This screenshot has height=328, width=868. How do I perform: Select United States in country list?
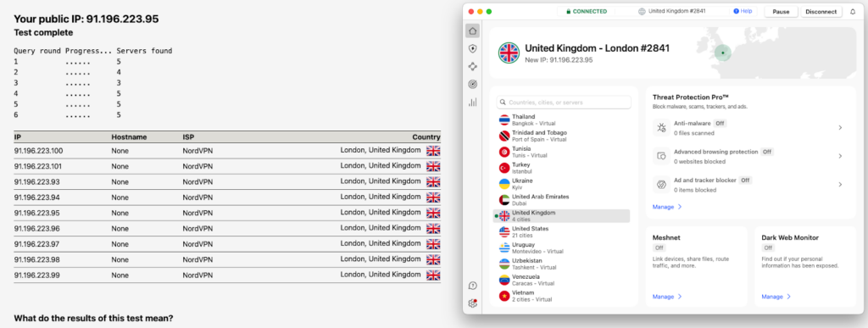[561, 231]
